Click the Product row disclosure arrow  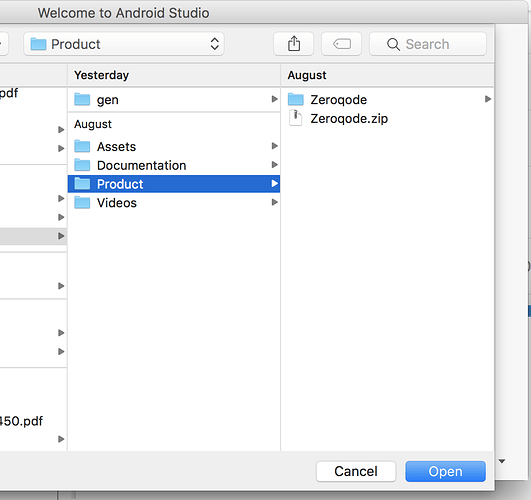click(x=275, y=184)
